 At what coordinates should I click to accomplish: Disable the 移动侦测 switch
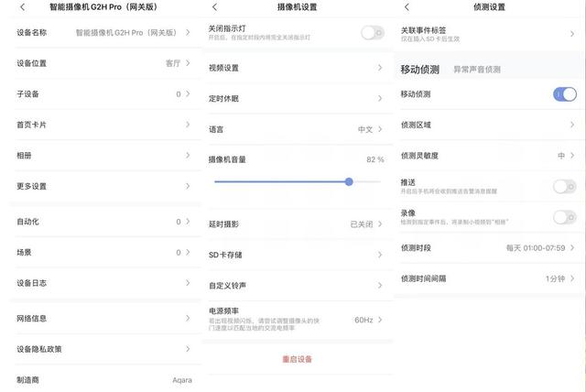(565, 94)
